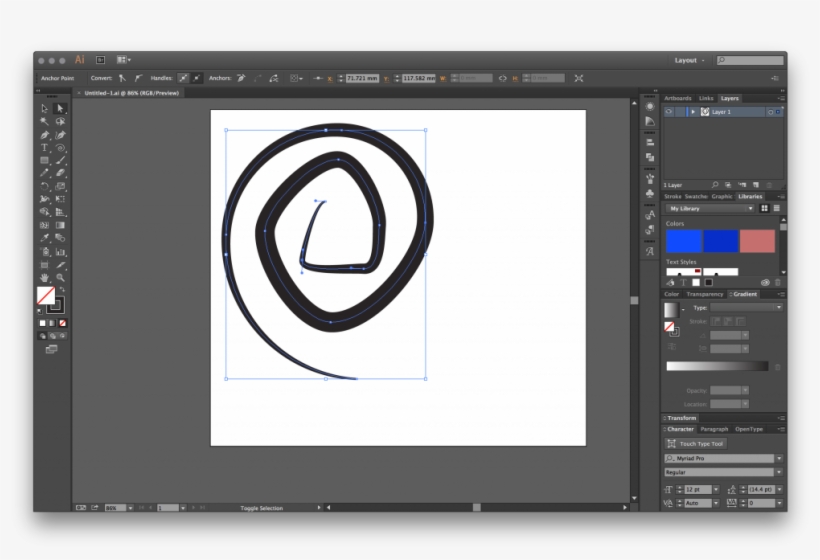Select the Symbol Sprayer tool
Viewport: 820px width, 560px height.
[44, 252]
